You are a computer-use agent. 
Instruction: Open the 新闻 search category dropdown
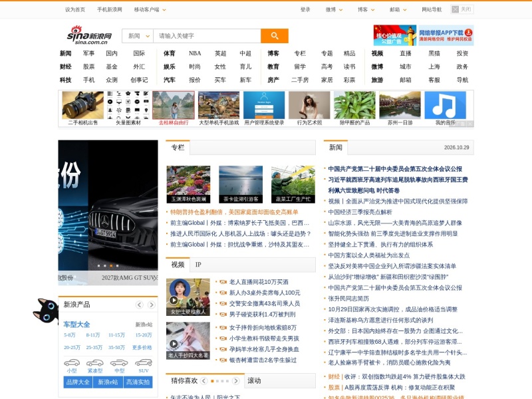(x=138, y=36)
